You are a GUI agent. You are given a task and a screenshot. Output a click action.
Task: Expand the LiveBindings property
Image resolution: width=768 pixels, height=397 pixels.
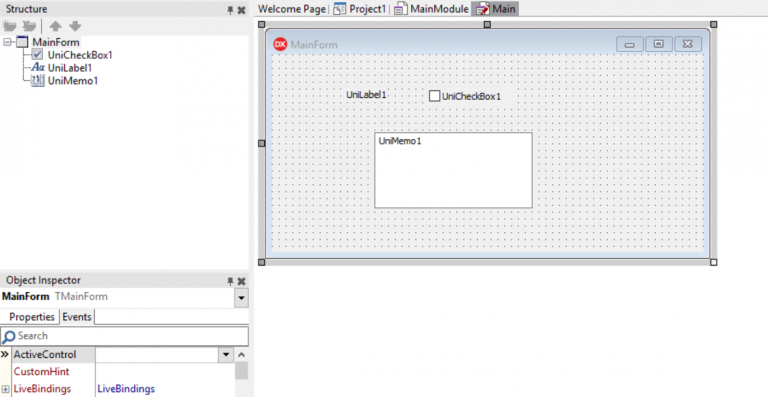[6, 389]
